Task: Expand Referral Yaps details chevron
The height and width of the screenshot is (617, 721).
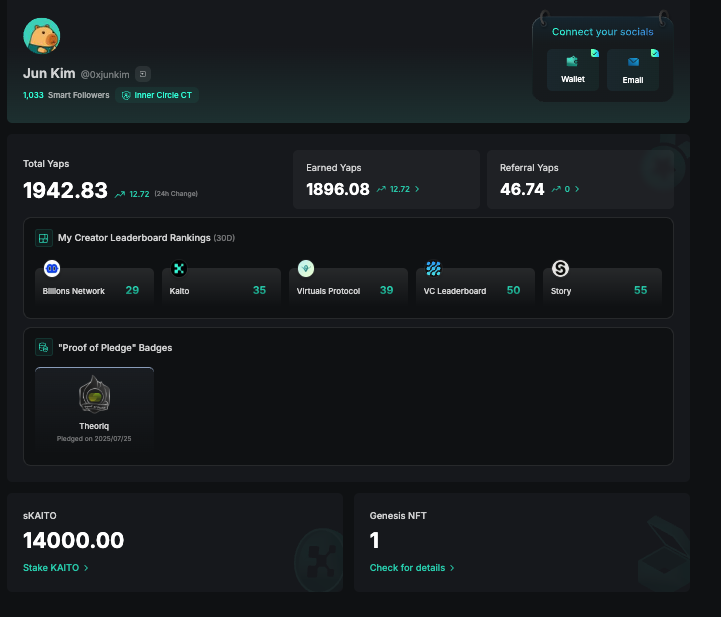Action: (x=577, y=189)
